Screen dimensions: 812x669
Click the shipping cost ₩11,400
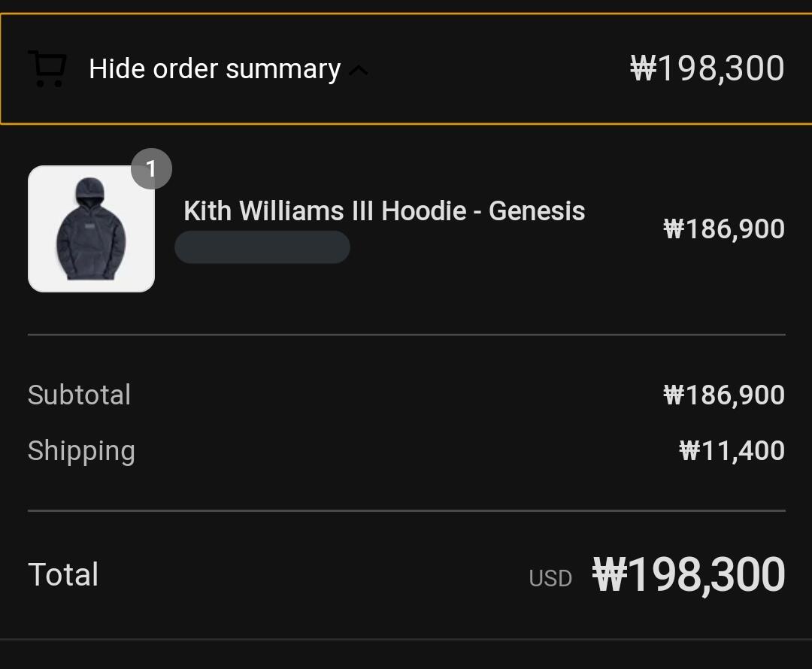(732, 451)
